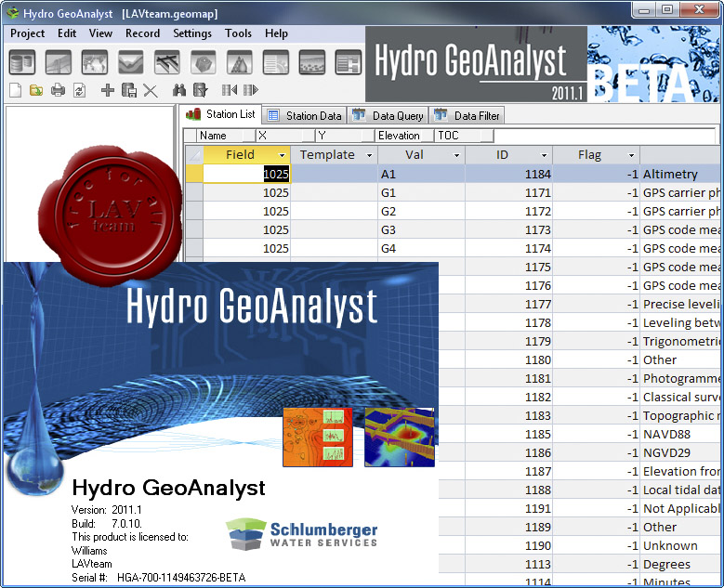724x588 pixels.
Task: Select the Val cell G3
Action: (422, 229)
